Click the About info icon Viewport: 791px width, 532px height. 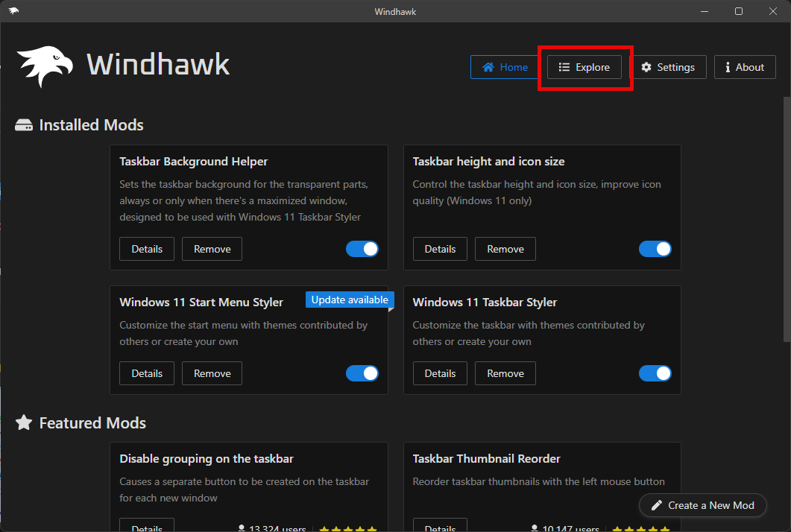click(x=727, y=67)
